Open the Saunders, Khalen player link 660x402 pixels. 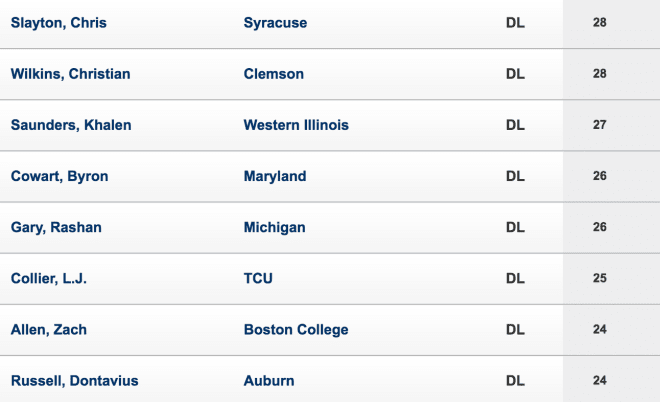pyautogui.click(x=71, y=125)
